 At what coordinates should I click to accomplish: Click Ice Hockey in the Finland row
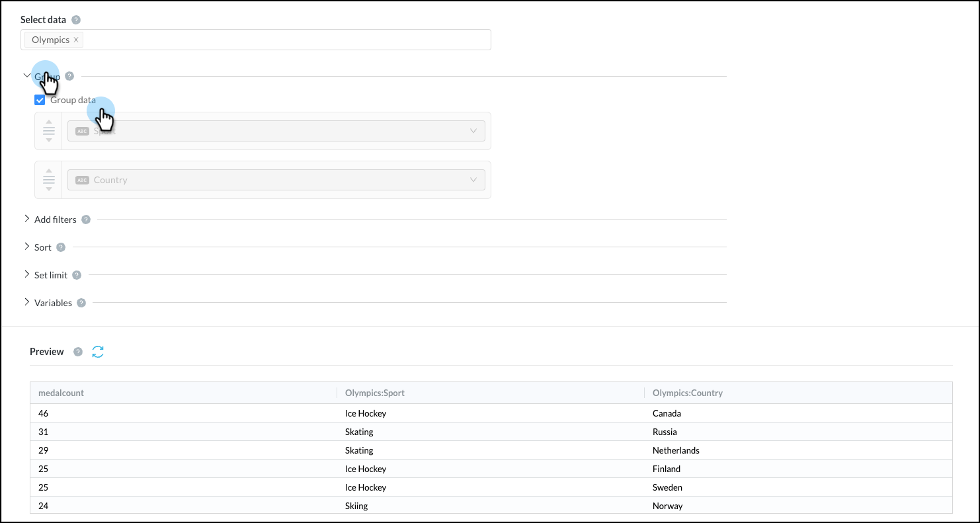pyautogui.click(x=366, y=469)
